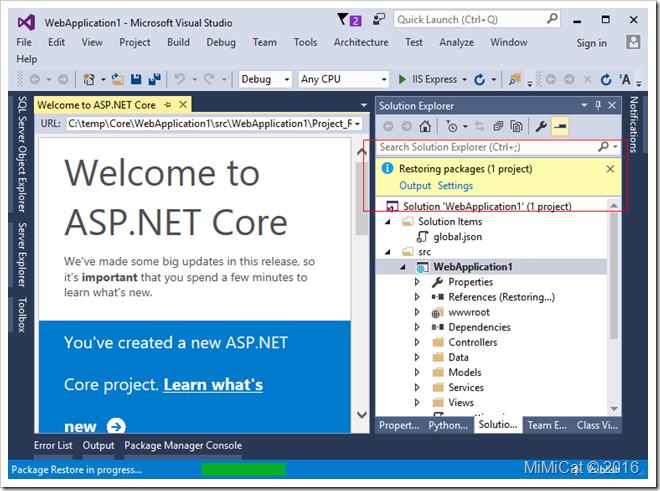Open the Analyze menu
This screenshot has width=660, height=491.
point(457,42)
